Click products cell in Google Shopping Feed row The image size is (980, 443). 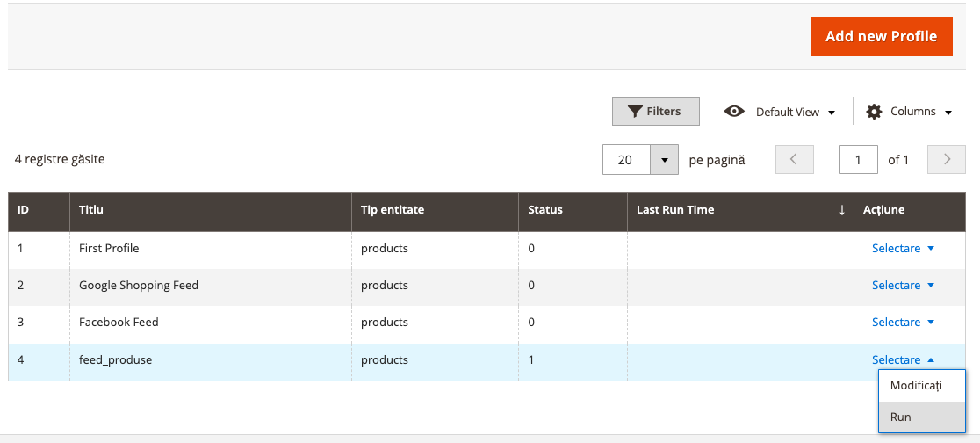435,286
